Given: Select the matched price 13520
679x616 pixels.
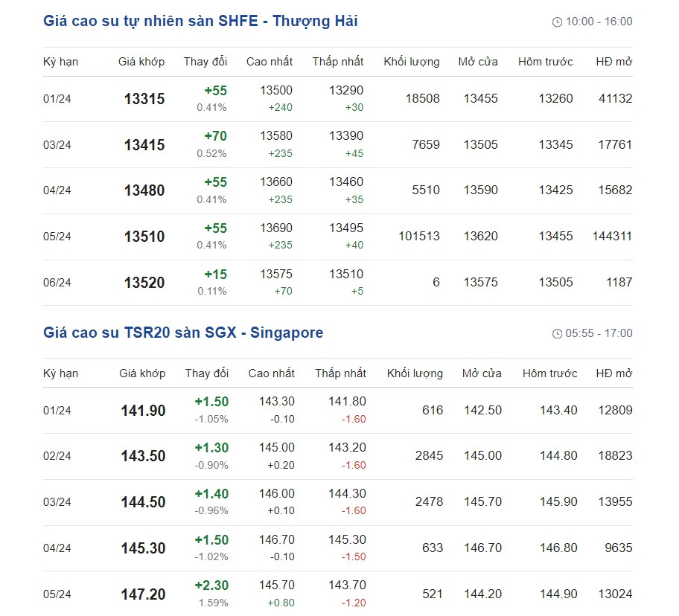Looking at the screenshot, I should (x=144, y=283).
